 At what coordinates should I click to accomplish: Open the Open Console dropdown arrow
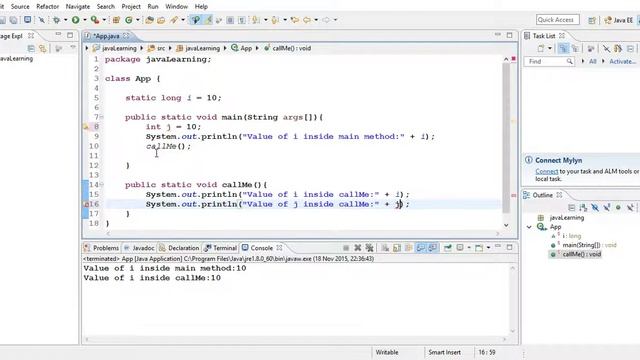[x=488, y=248]
